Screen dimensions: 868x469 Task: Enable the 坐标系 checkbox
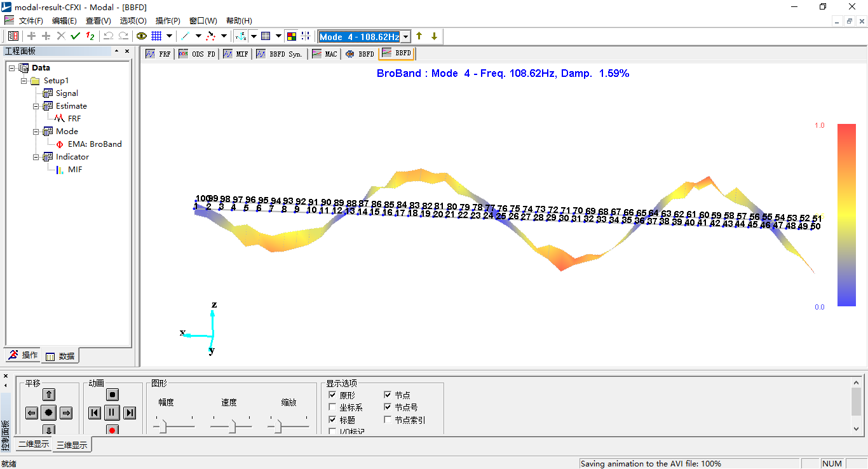[x=332, y=407]
